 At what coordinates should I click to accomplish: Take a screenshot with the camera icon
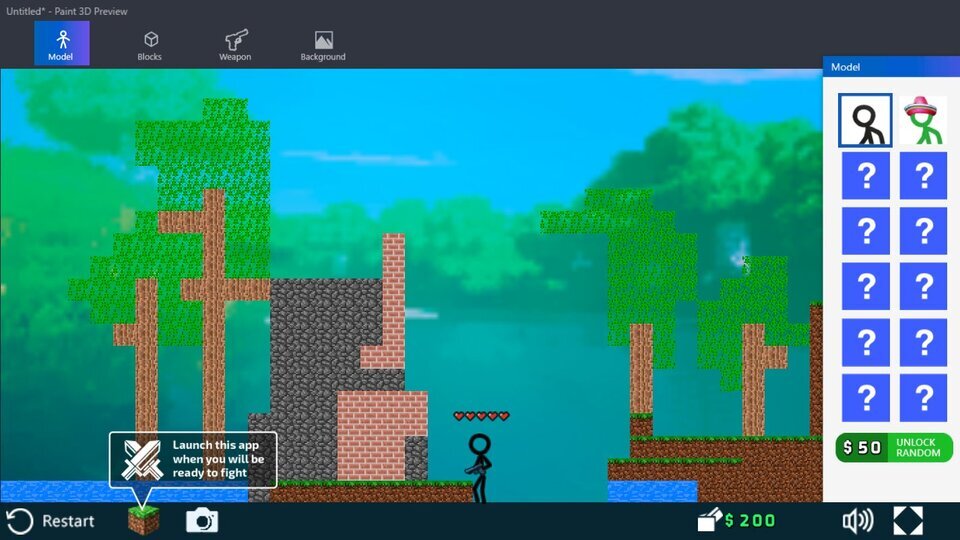202,520
